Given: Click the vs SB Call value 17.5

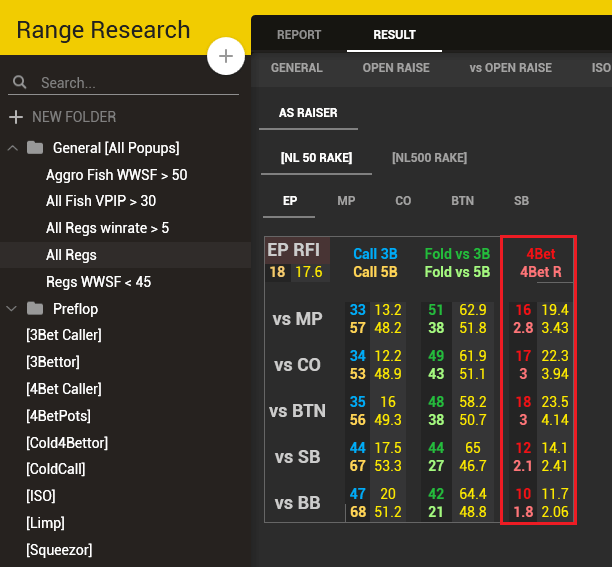Looking at the screenshot, I should (388, 448).
